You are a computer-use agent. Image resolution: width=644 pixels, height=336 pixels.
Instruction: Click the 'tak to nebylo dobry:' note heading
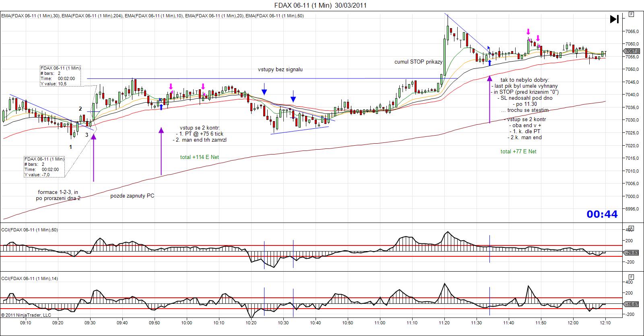tap(525, 80)
